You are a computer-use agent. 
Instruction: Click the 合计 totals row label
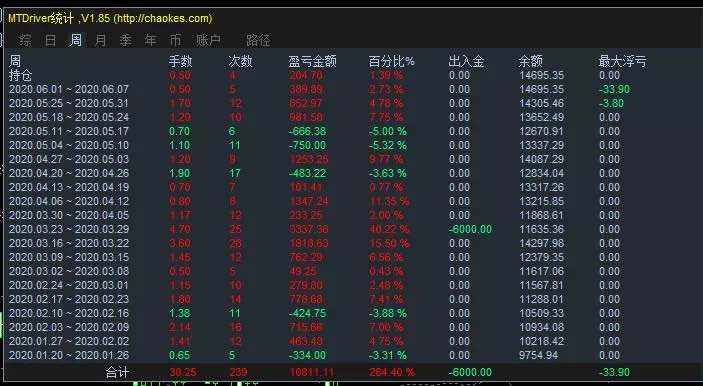pyautogui.click(x=117, y=372)
